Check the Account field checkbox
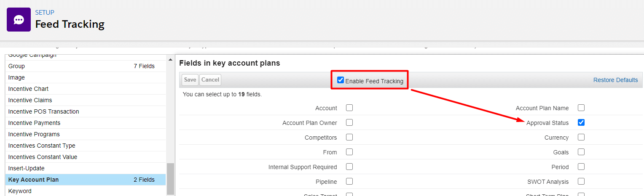Screen dimensions: 644x196 click(349, 108)
